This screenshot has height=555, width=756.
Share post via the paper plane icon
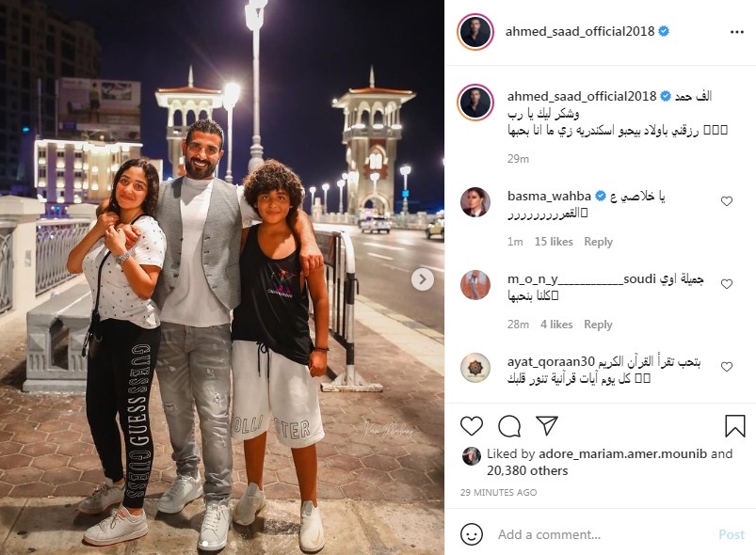(x=547, y=425)
